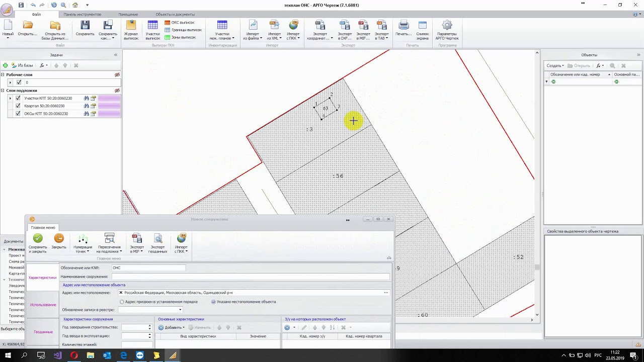The height and width of the screenshot is (362, 644).
Task: Click the orange Закрыть icon in Новое сооружение
Action: click(x=59, y=238)
